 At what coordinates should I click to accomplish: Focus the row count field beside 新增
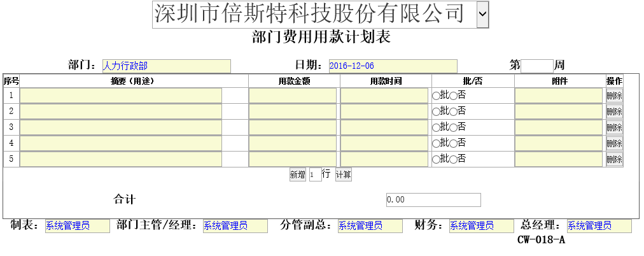pos(316,174)
